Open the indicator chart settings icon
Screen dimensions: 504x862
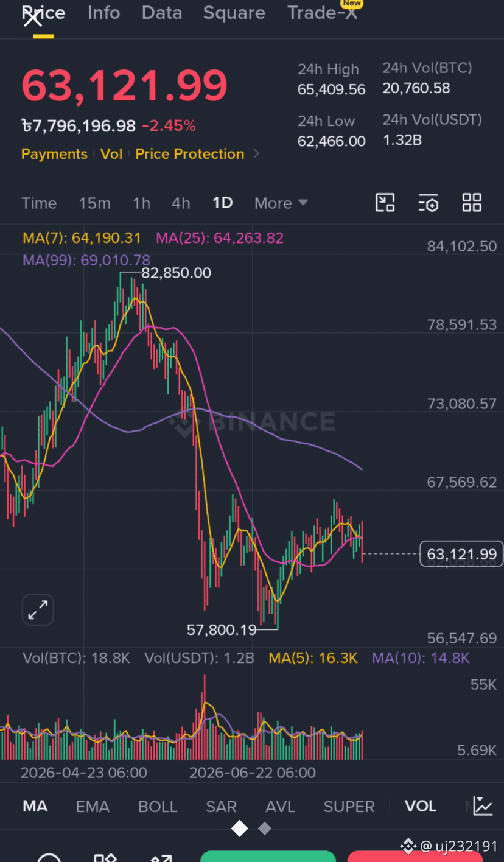[x=483, y=806]
